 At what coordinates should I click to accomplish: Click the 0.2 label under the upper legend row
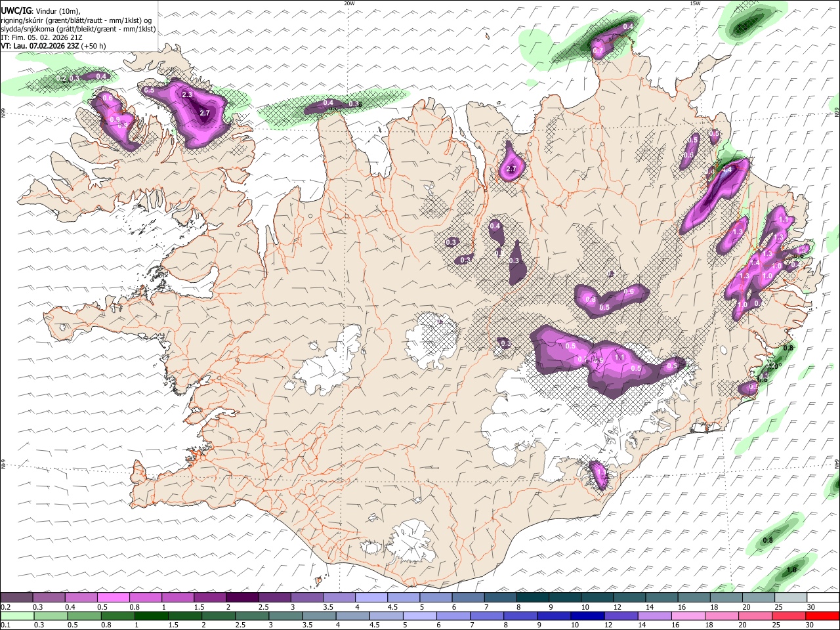tap(5, 607)
